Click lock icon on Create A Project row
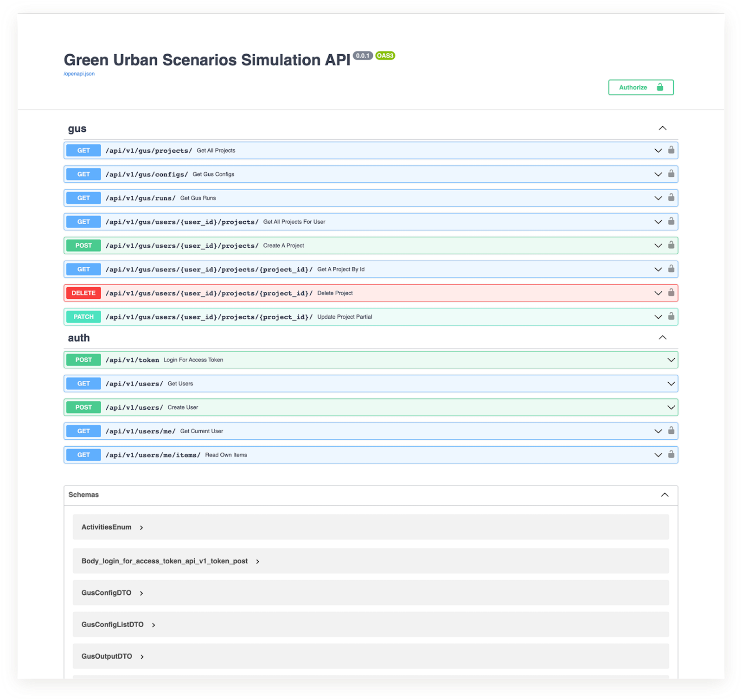The image size is (742, 700). click(671, 245)
